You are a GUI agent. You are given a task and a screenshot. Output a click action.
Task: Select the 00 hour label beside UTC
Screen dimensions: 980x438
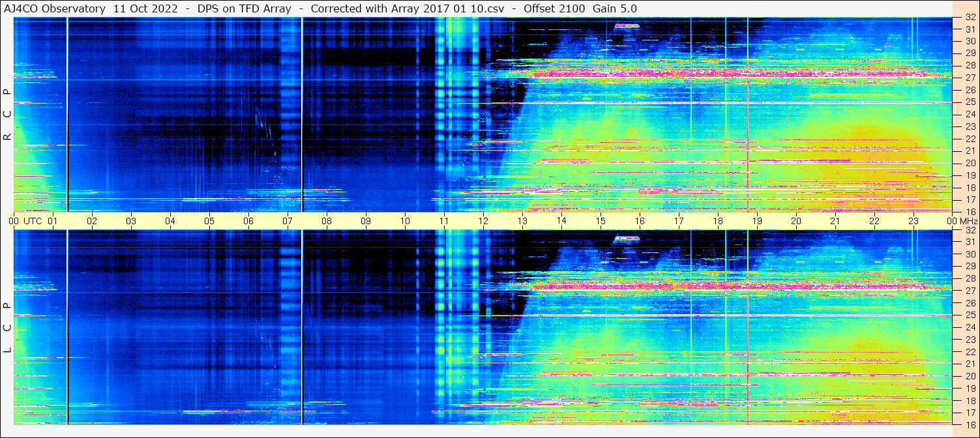tap(14, 222)
